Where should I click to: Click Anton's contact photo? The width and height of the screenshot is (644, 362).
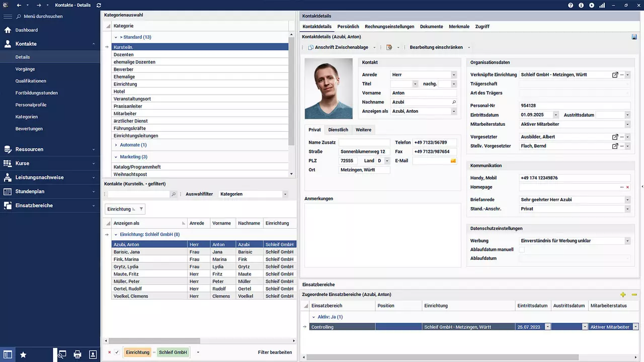click(x=329, y=88)
